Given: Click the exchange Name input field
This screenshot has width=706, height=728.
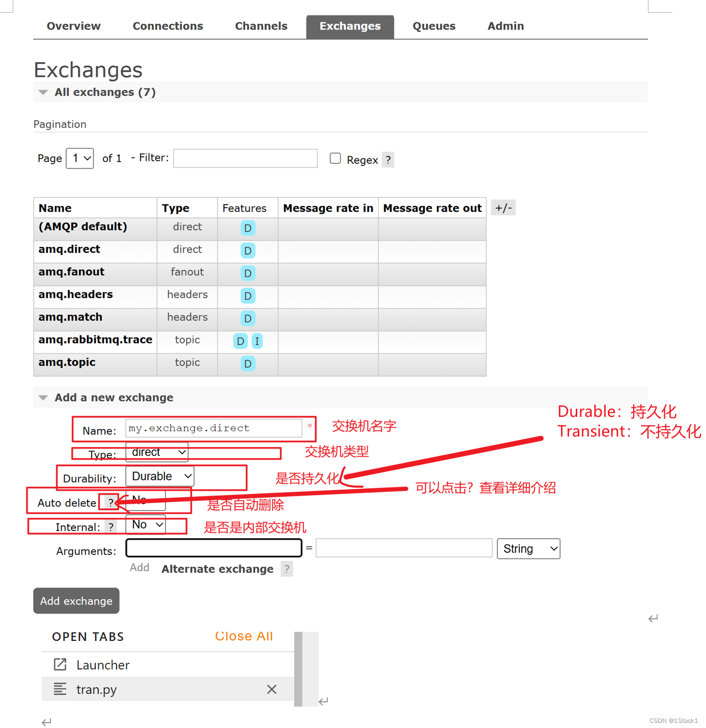Looking at the screenshot, I should coord(214,428).
